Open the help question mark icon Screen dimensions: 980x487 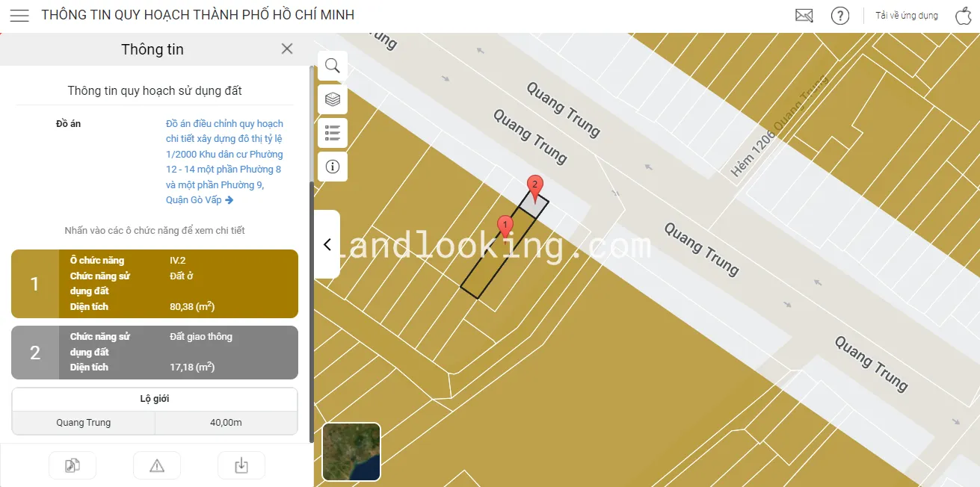840,16
